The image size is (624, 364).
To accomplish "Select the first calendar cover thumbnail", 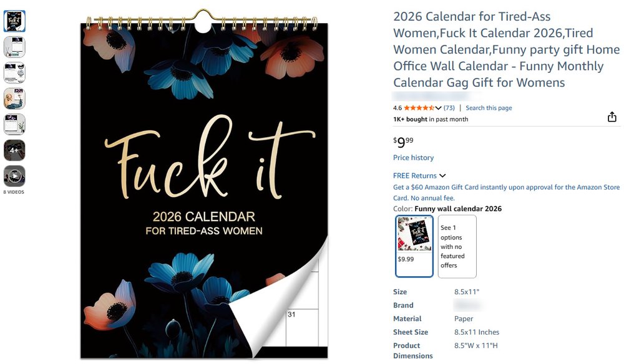I will click(x=14, y=21).
